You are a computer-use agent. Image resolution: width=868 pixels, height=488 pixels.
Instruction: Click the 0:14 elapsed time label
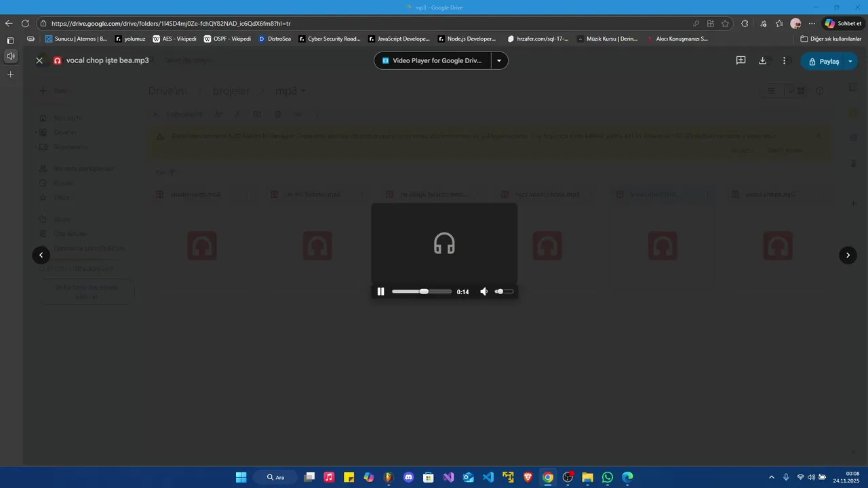pos(462,292)
